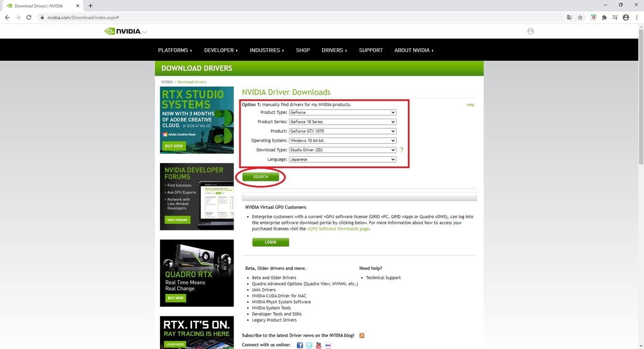Click the red extension icon in Chrome toolbar

(594, 17)
